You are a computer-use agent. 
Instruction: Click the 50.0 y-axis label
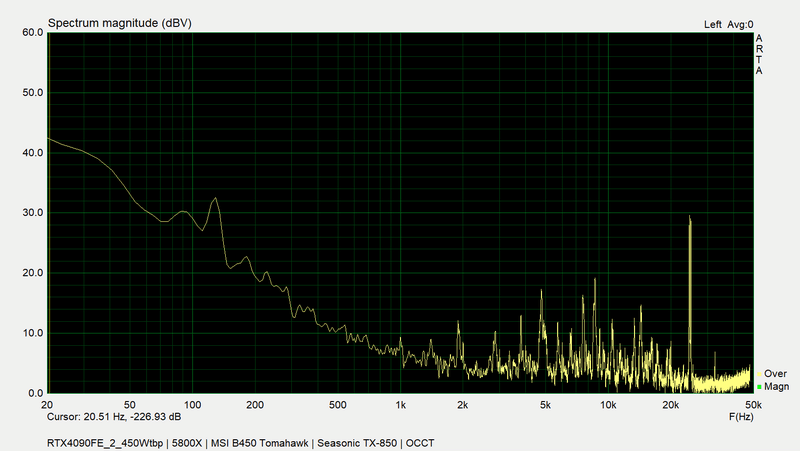coord(33,93)
